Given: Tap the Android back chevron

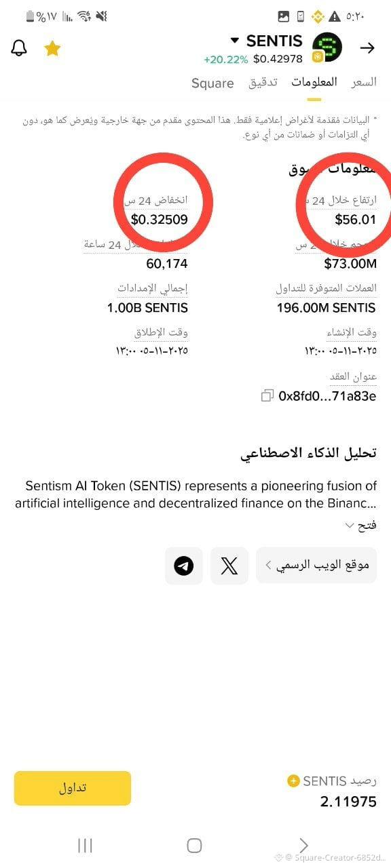Looking at the screenshot, I should (303, 846).
